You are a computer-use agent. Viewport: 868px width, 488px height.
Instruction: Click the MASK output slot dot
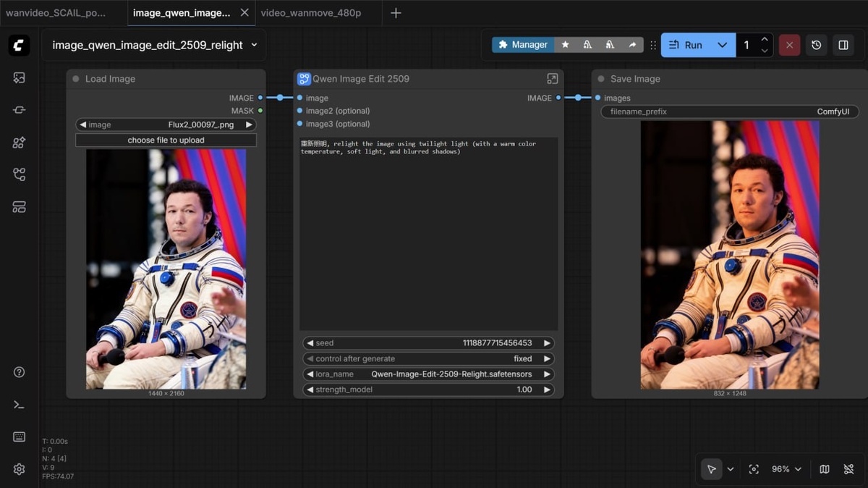(x=260, y=111)
